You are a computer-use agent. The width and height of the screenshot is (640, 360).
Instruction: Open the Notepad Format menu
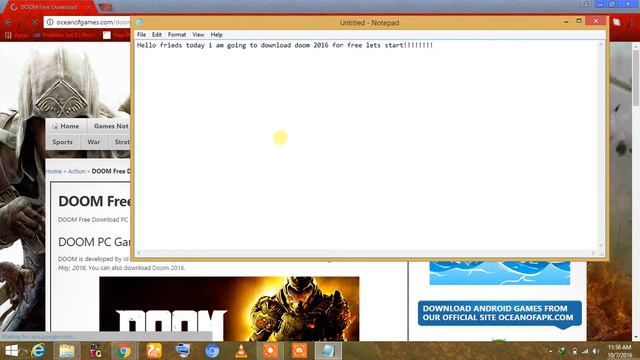(x=177, y=35)
